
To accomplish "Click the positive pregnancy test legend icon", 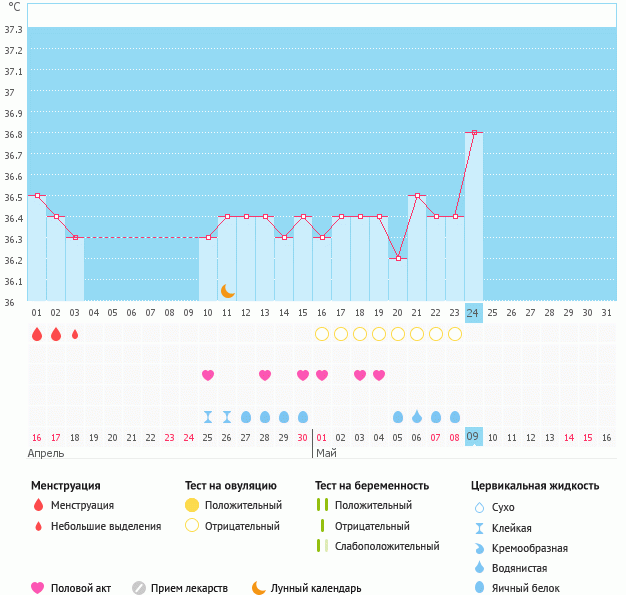I will click(x=322, y=505).
